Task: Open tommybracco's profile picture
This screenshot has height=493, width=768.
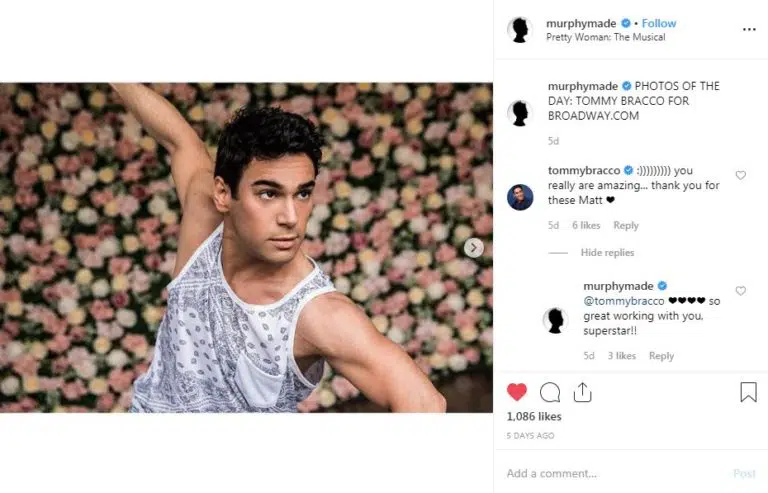Action: click(x=520, y=197)
